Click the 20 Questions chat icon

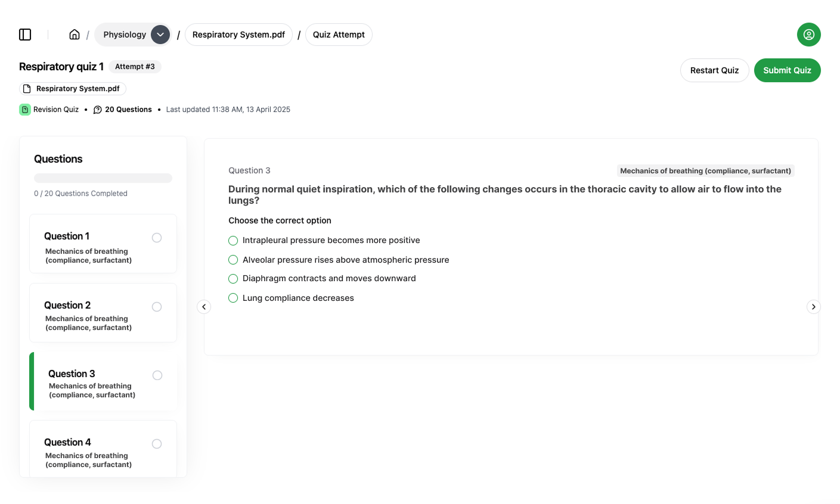click(98, 110)
